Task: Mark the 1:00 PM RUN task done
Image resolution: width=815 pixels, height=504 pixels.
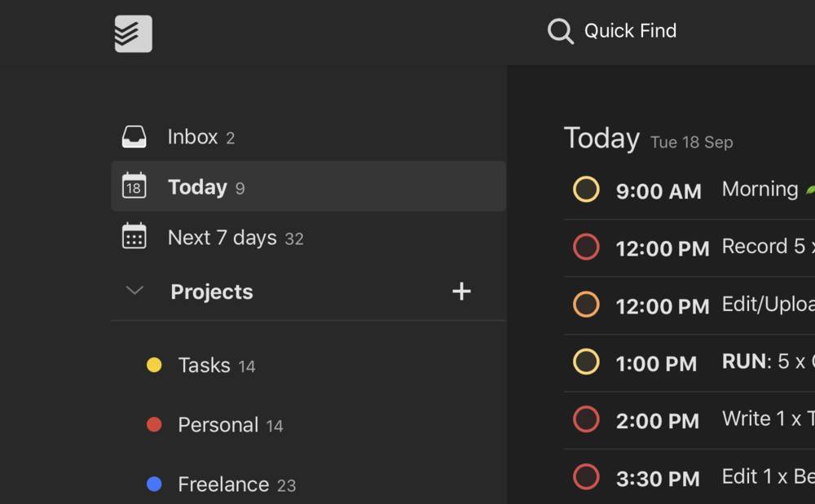Action: (x=586, y=362)
